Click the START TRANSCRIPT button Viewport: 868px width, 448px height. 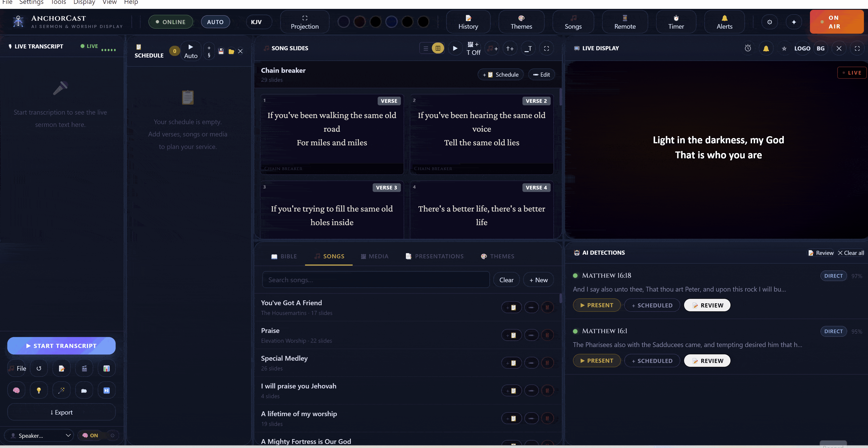(61, 346)
